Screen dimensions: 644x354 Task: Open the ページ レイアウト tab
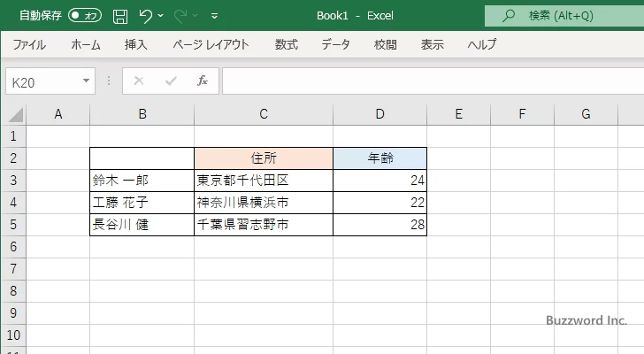click(211, 44)
